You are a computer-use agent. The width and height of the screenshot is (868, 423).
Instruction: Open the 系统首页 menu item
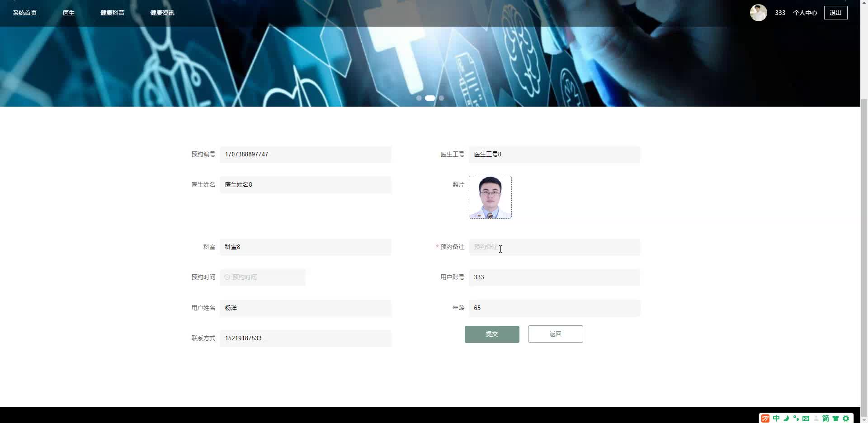click(x=25, y=13)
